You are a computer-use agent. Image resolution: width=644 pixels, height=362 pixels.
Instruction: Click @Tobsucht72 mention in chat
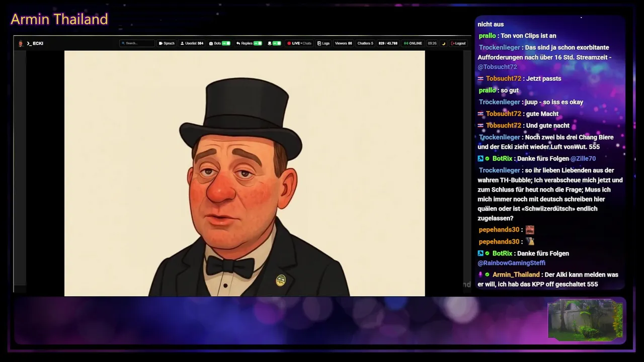pyautogui.click(x=497, y=67)
